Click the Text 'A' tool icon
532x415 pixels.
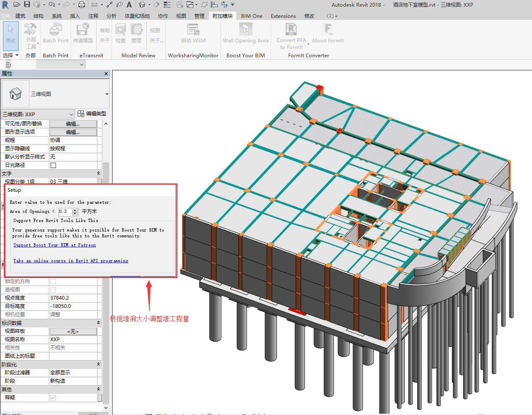click(129, 5)
